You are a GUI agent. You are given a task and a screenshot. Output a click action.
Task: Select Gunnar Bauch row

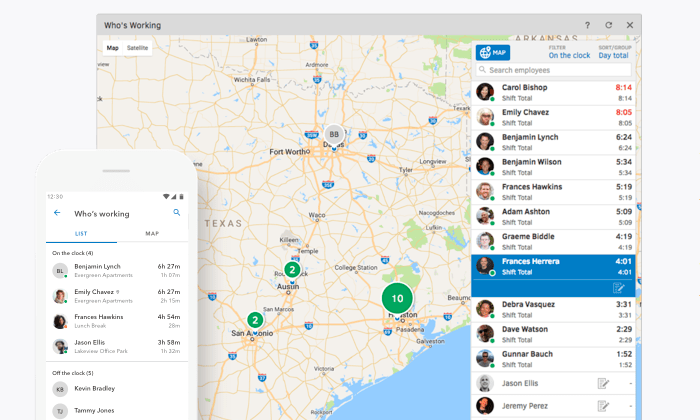(x=554, y=359)
